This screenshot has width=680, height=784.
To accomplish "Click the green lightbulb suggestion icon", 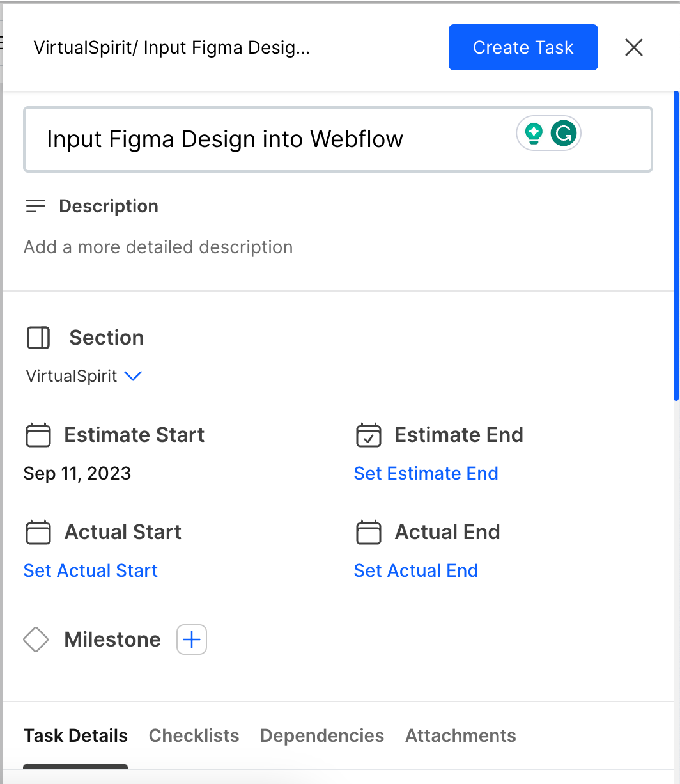I will (534, 134).
